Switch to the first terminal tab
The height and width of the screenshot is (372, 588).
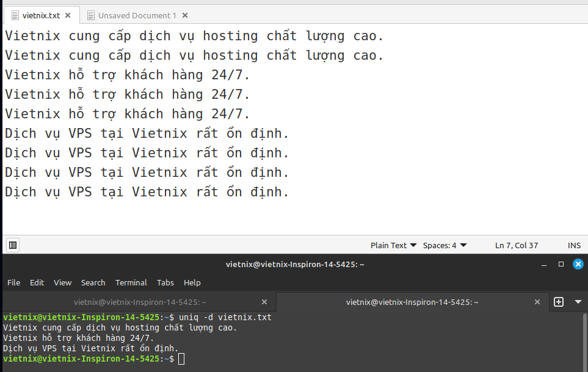click(140, 302)
